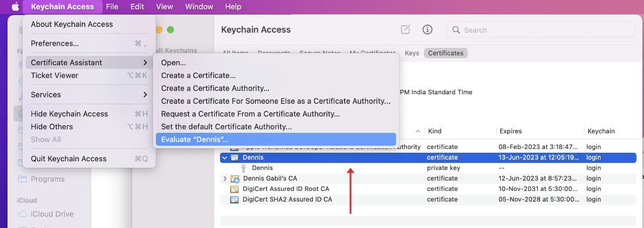
Task: Click the Dennis certificate icon
Action: (x=235, y=158)
